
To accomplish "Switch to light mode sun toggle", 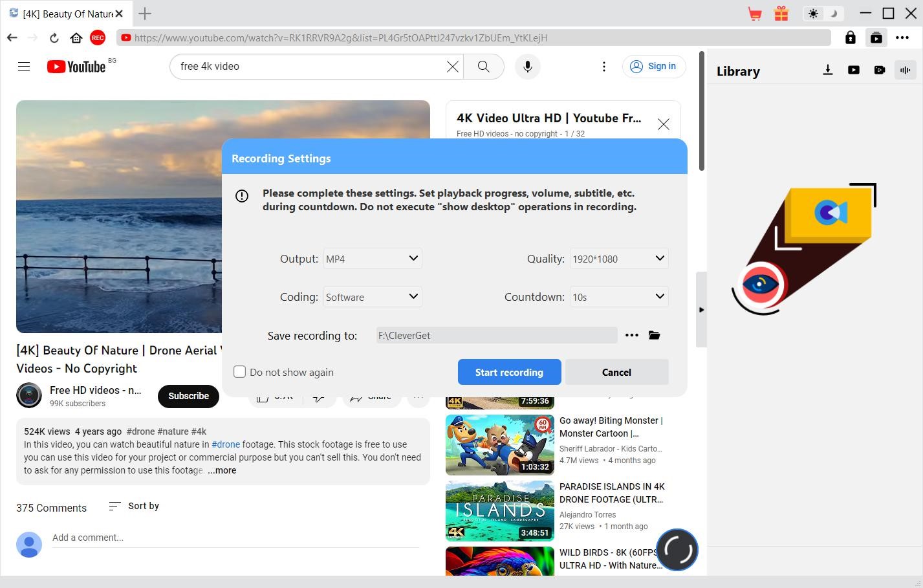I will [813, 14].
